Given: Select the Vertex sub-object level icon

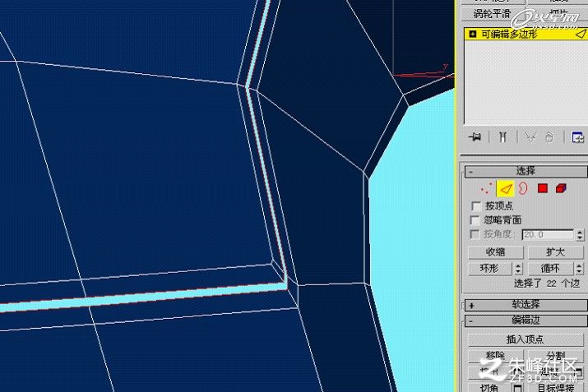Looking at the screenshot, I should coord(486,188).
